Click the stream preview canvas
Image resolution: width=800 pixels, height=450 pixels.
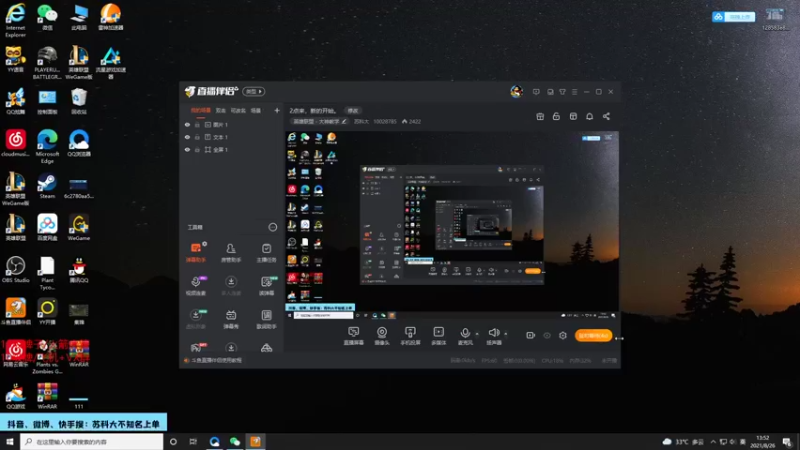click(x=452, y=226)
